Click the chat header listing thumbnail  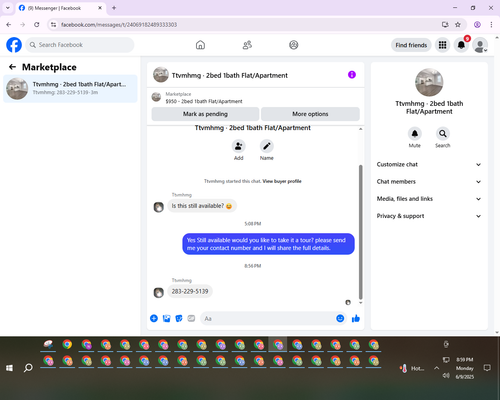click(161, 75)
